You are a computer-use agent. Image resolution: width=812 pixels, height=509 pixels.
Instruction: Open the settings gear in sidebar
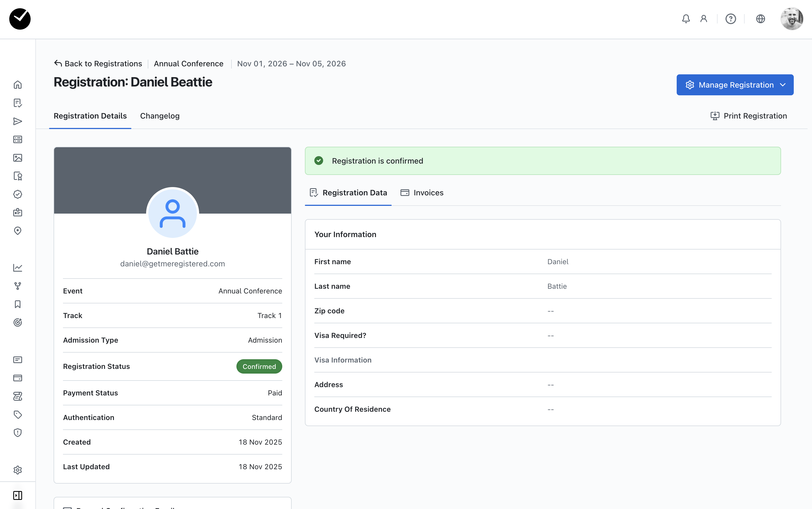[17, 470]
